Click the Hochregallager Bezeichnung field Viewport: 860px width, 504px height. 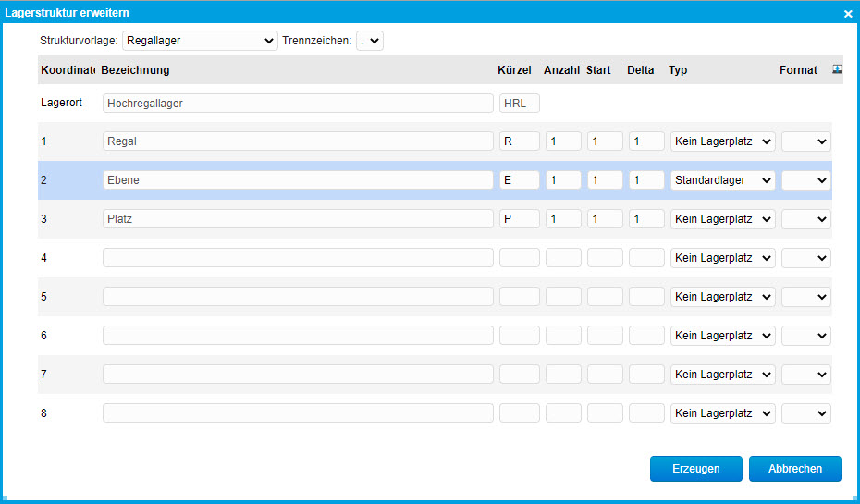(x=298, y=103)
